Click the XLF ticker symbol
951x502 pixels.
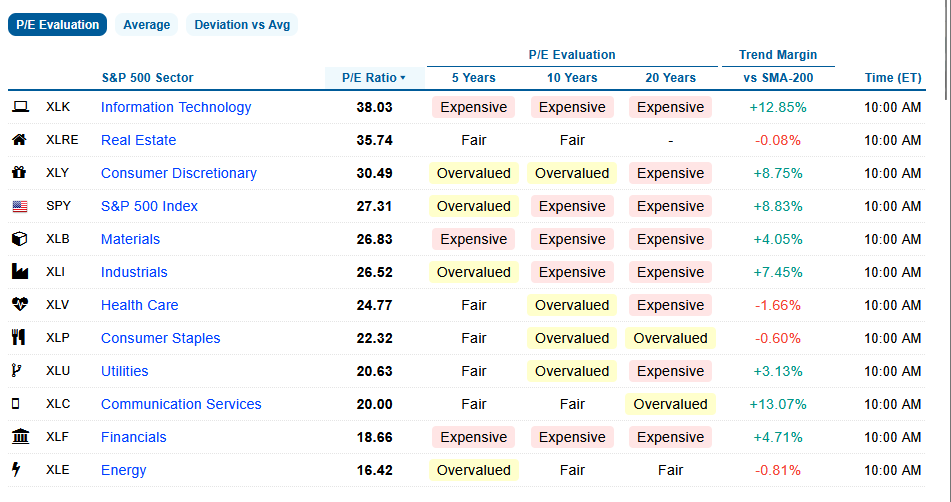pyautogui.click(x=58, y=437)
